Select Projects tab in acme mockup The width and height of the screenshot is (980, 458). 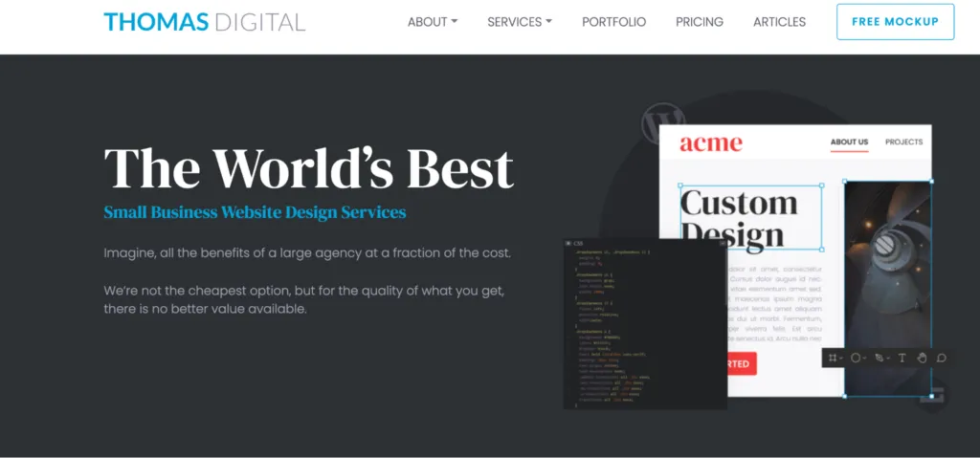(x=903, y=142)
